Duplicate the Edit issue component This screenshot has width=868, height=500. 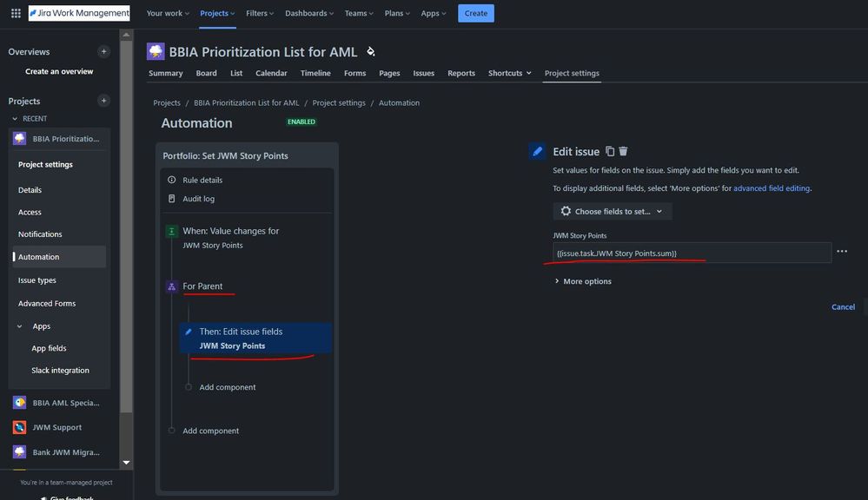tap(610, 151)
